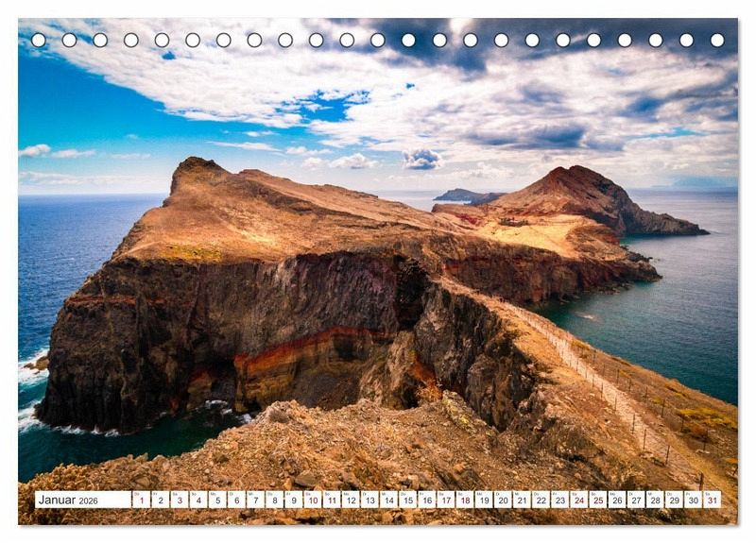The width and height of the screenshot is (756, 543).
Task: Select day 10 in the date strip
Action: coord(313,500)
